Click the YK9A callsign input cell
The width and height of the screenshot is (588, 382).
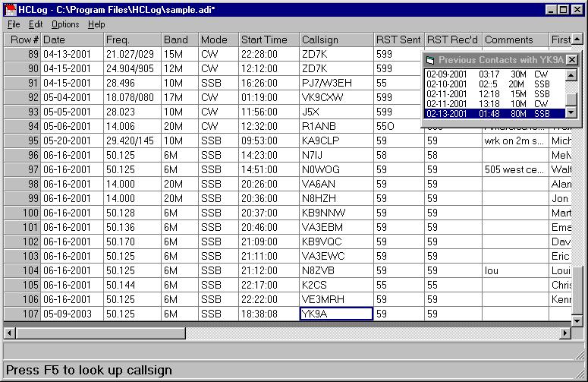336,313
